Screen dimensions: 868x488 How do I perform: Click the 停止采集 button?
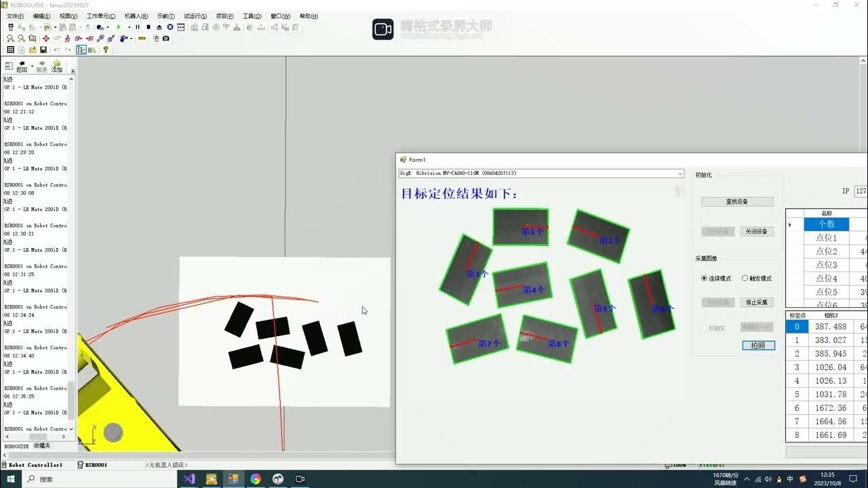click(756, 302)
